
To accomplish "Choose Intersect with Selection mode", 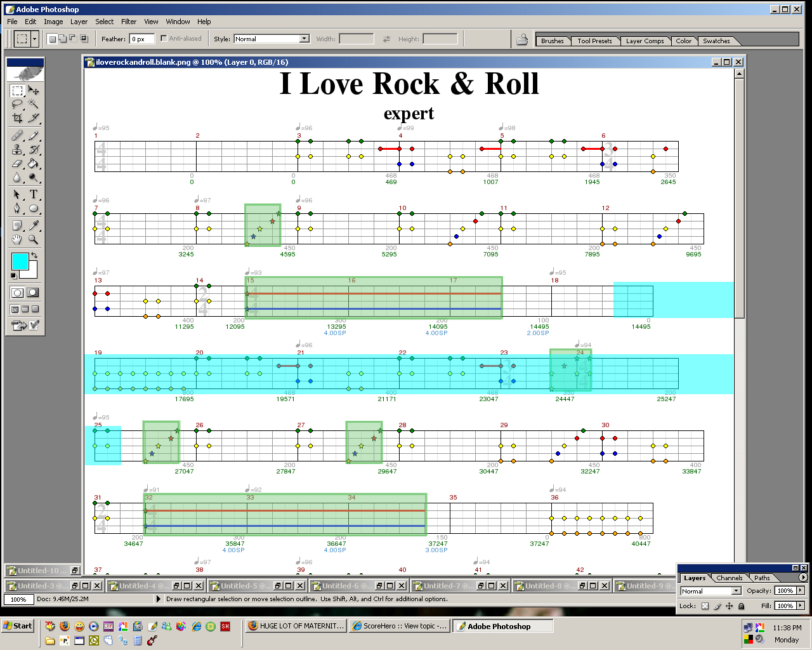I will tap(83, 39).
